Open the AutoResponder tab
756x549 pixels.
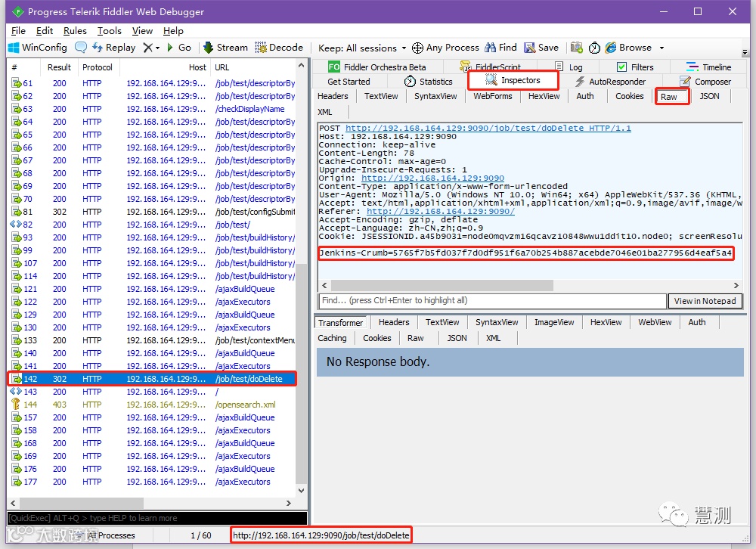[610, 82]
